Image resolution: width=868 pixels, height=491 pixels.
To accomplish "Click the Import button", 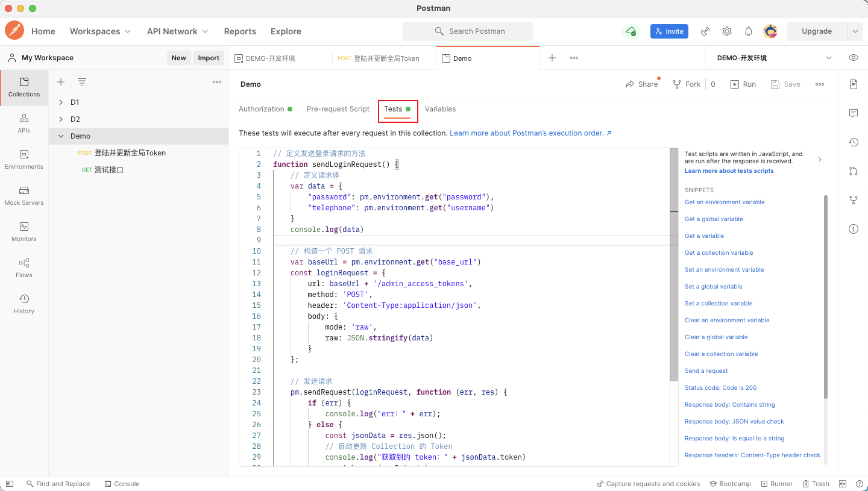I will pos(209,58).
